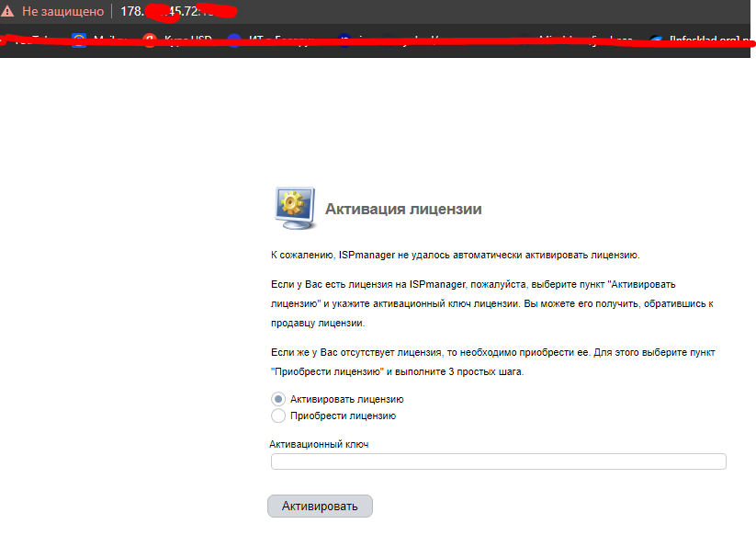756x558 pixels.
Task: Click the 'Активировать' button
Action: [321, 506]
